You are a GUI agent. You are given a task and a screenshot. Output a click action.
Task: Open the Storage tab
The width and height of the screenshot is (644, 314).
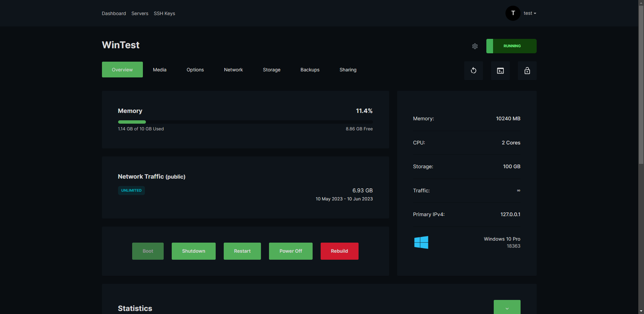(x=271, y=70)
